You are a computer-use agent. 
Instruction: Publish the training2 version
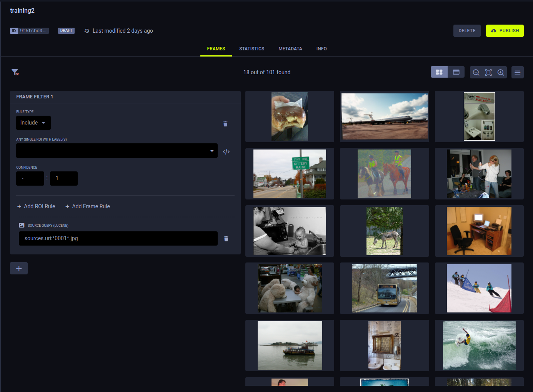(x=505, y=31)
